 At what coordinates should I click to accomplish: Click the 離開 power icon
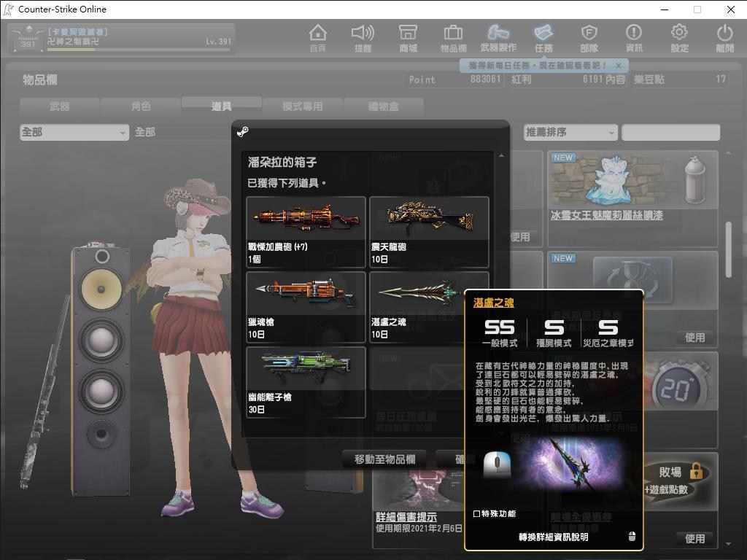click(x=724, y=38)
